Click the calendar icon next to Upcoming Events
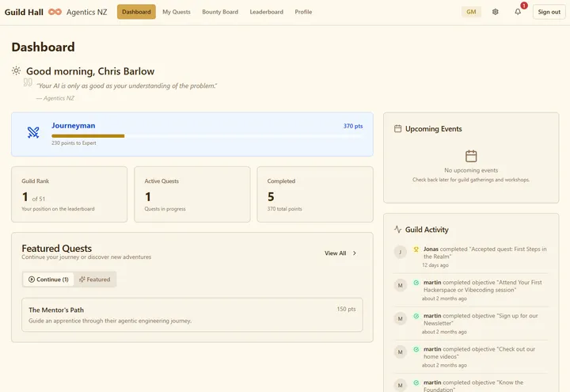 point(397,129)
